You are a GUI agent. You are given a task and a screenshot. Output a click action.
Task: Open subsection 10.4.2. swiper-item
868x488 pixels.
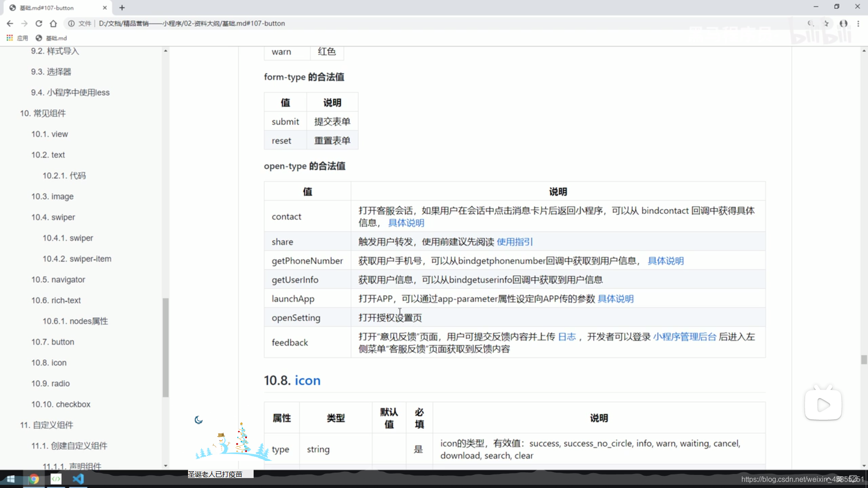(x=77, y=259)
